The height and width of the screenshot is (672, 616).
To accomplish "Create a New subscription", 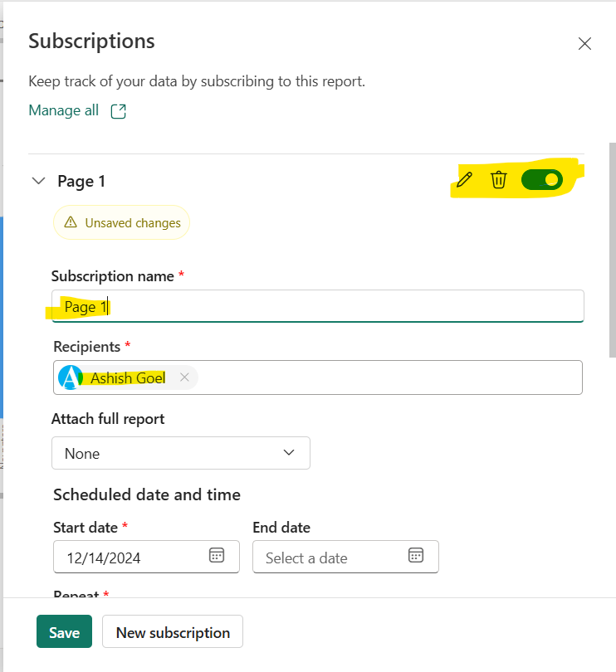I will 172,631.
